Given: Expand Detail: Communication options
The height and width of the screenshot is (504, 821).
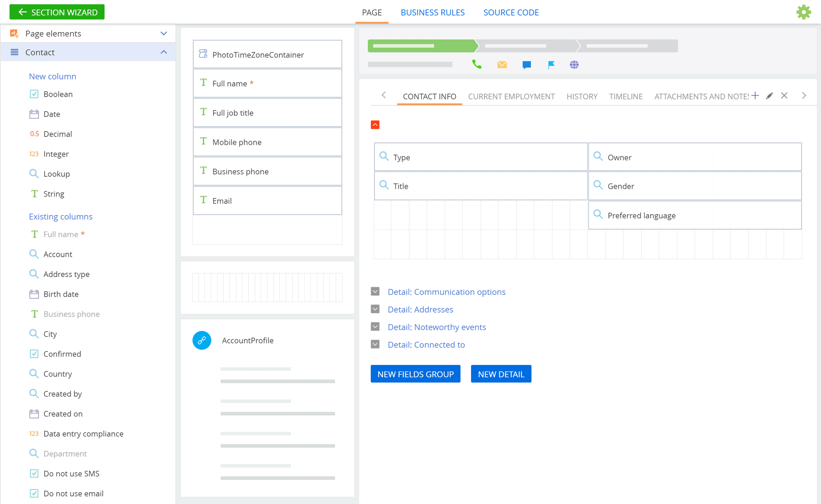Looking at the screenshot, I should click(x=375, y=291).
